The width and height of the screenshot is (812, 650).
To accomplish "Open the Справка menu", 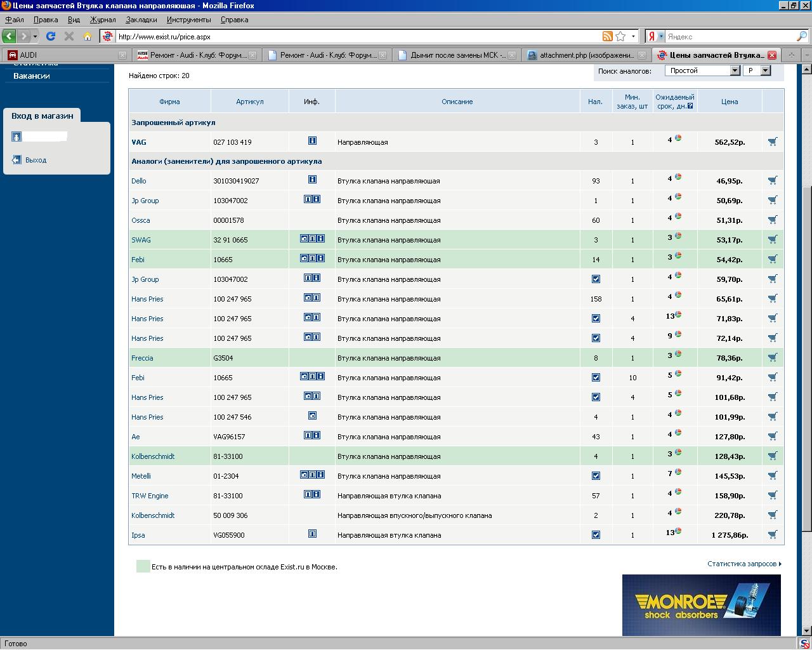I will (234, 20).
